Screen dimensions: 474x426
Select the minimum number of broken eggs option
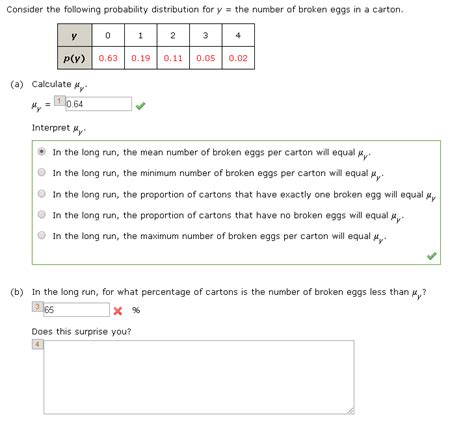[x=42, y=172]
